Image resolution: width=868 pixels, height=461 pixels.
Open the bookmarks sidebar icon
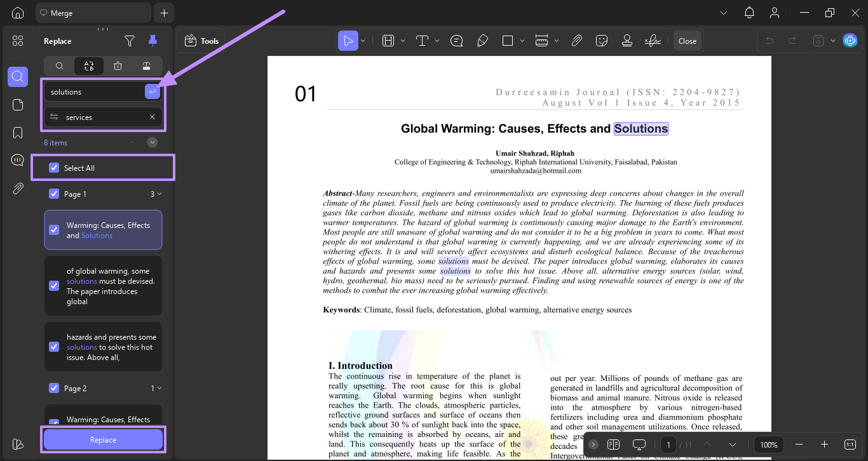(18, 133)
